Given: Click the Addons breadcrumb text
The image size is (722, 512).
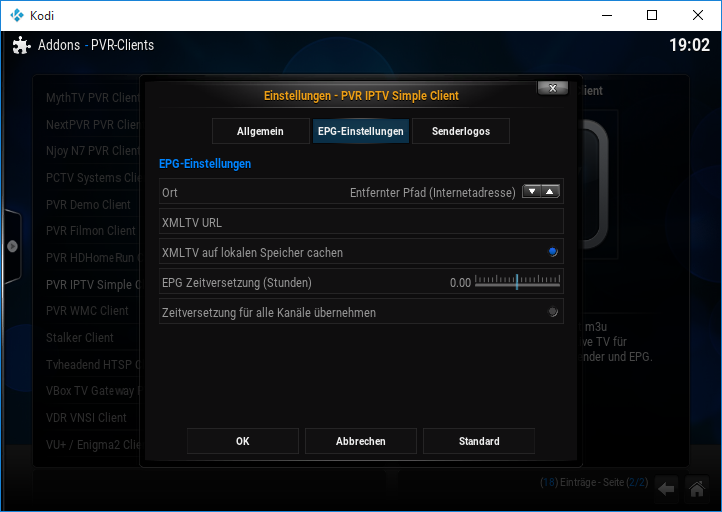Looking at the screenshot, I should point(59,45).
